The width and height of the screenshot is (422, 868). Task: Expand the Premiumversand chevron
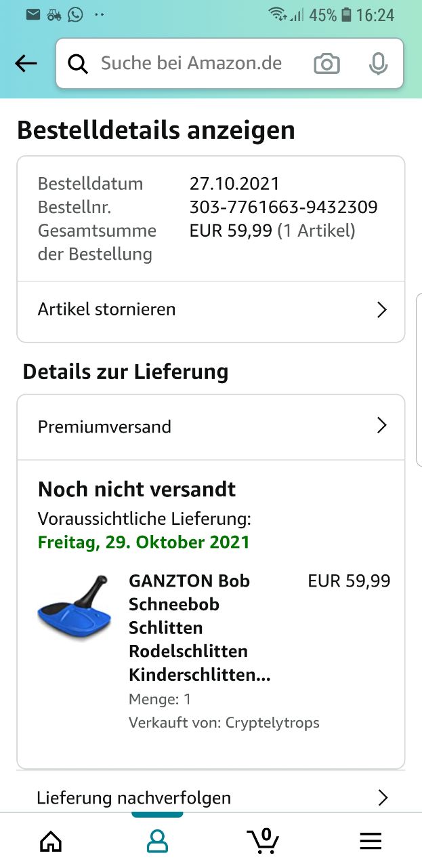pos(382,426)
